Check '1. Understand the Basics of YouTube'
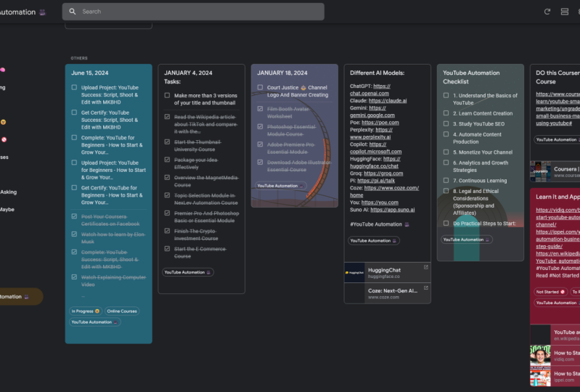Image resolution: width=580 pixels, height=392 pixels. click(446, 95)
